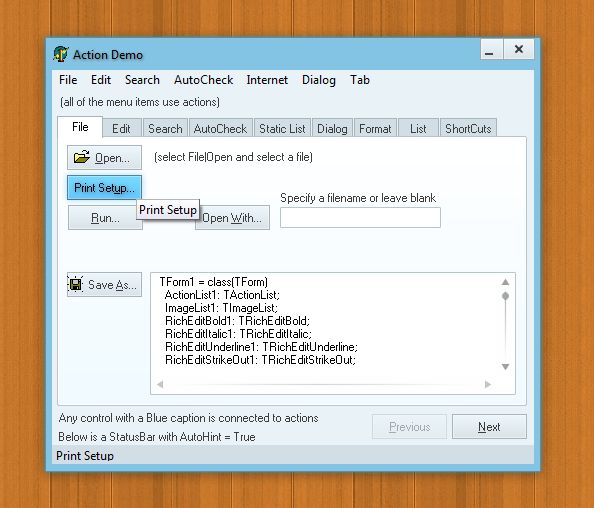The image size is (594, 508).
Task: Select the Format tab
Action: coord(375,128)
